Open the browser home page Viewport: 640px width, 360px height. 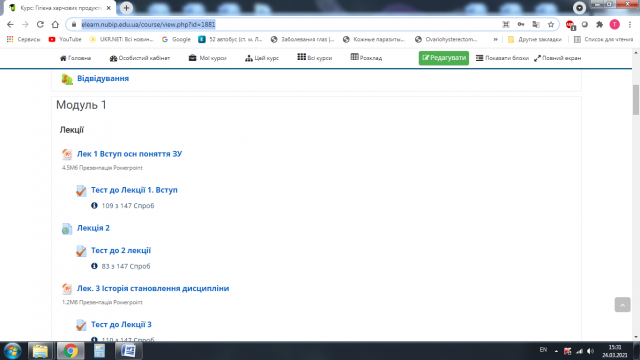tap(55, 24)
